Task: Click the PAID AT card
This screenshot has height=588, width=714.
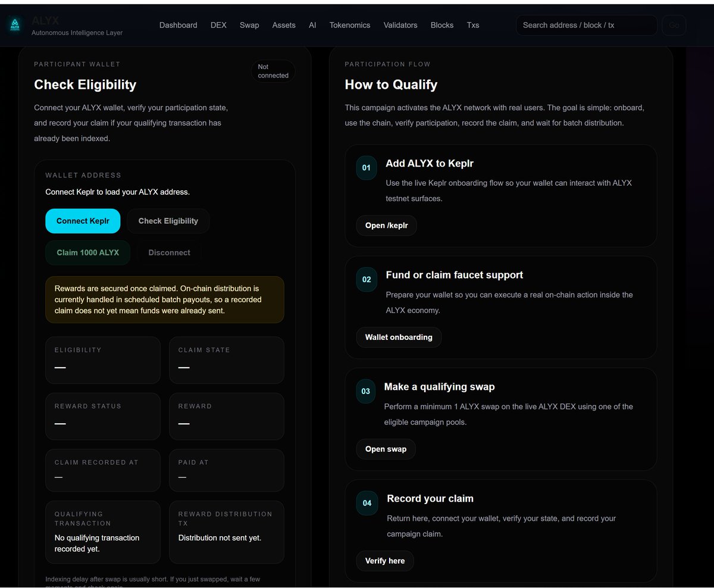Action: 227,470
